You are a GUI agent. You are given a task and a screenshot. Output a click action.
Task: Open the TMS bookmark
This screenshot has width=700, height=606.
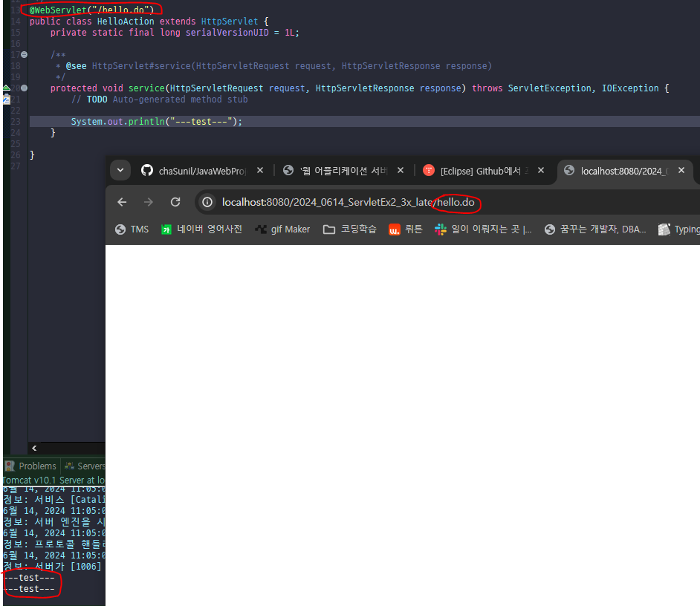132,229
